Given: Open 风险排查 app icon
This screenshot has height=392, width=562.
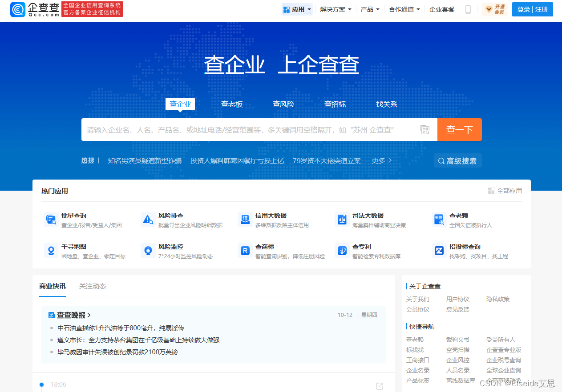Looking at the screenshot, I should (148, 220).
